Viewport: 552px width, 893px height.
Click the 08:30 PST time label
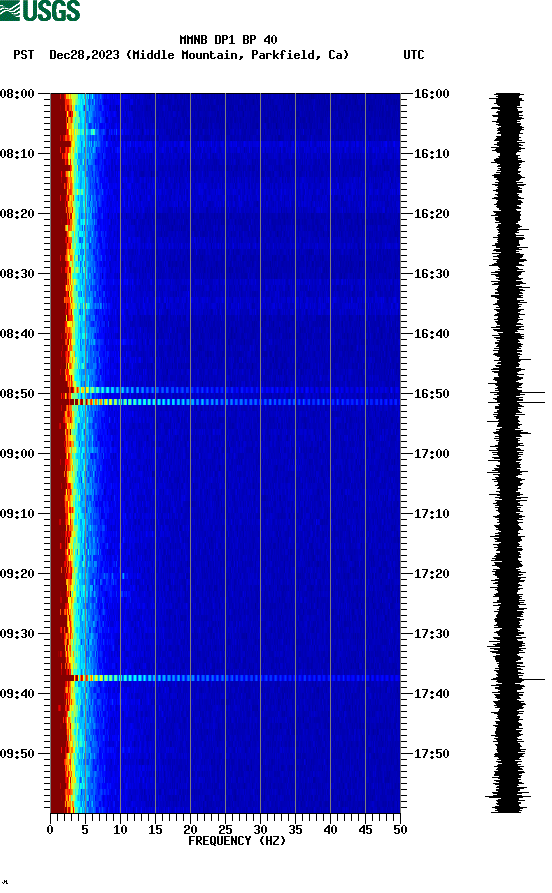click(x=17, y=273)
